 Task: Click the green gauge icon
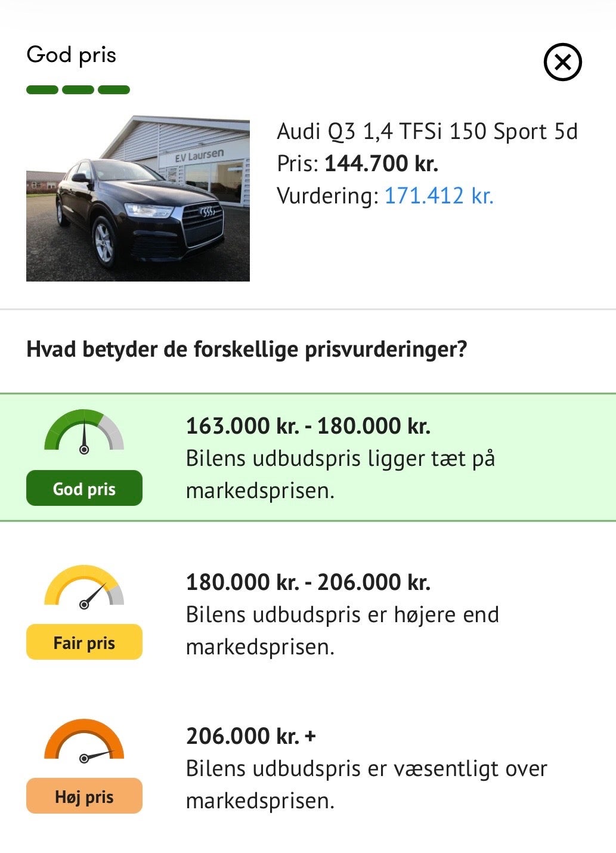point(84,431)
